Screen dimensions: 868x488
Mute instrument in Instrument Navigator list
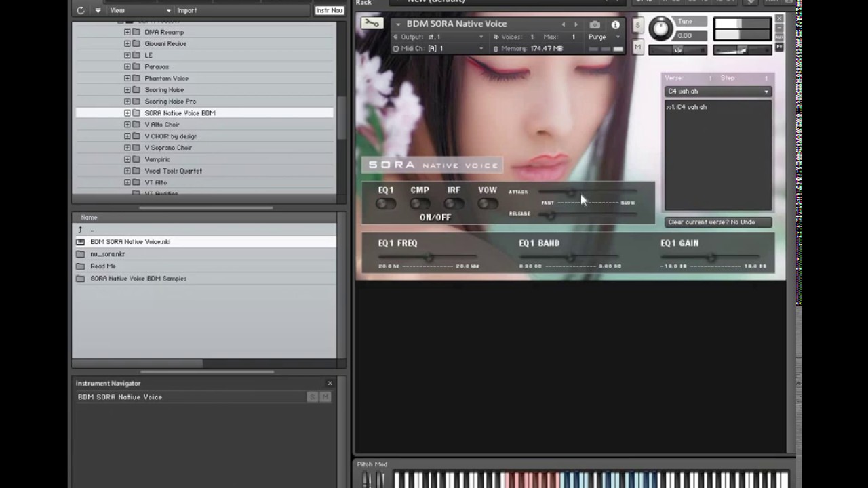(325, 396)
